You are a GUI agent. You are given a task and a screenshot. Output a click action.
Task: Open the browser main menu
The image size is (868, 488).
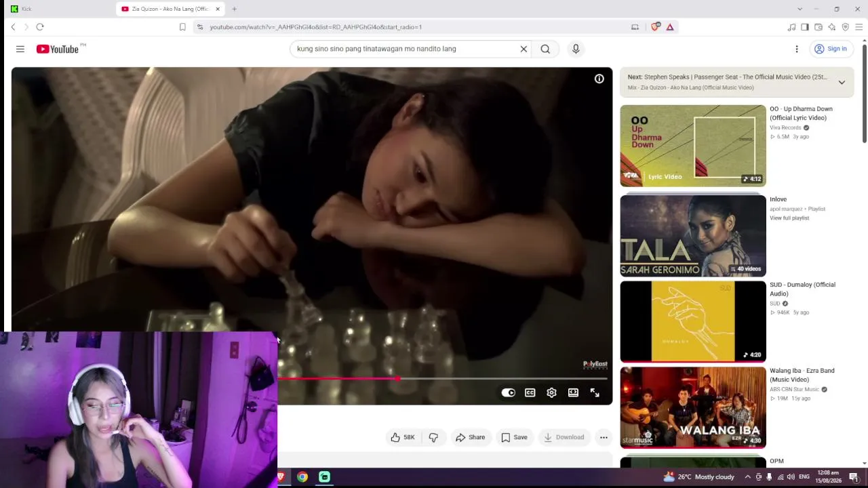(859, 27)
